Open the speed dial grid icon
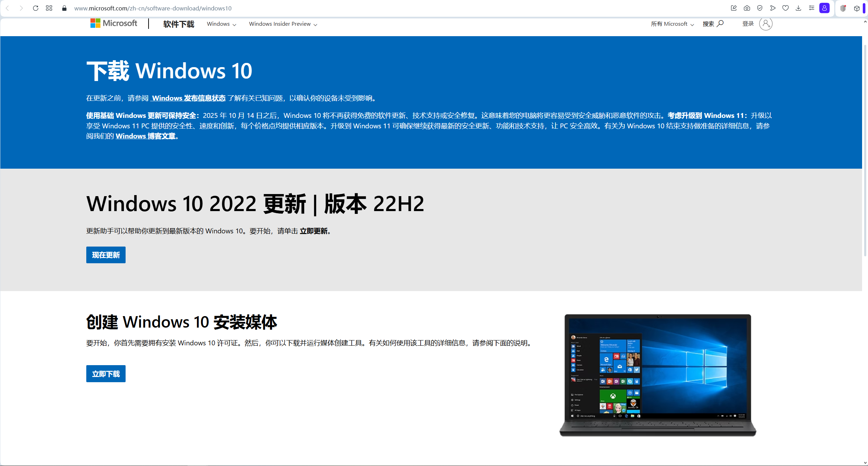The height and width of the screenshot is (466, 868). (49, 8)
